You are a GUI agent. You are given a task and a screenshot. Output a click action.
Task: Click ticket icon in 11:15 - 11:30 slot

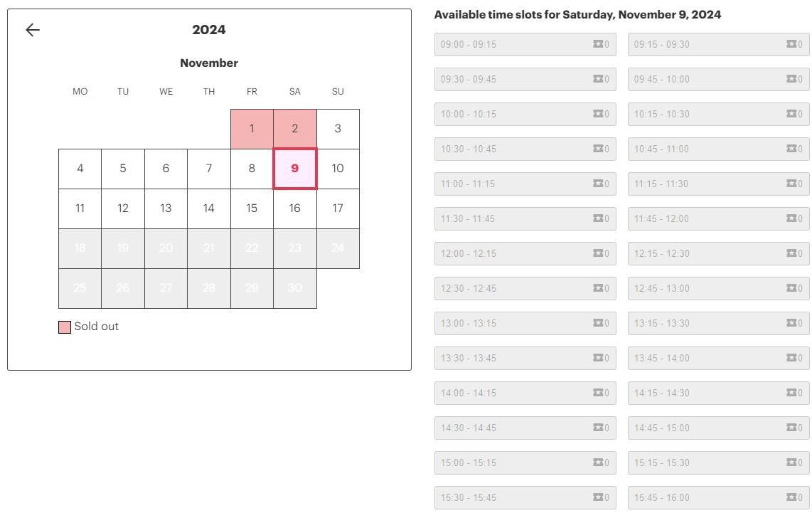tap(791, 184)
